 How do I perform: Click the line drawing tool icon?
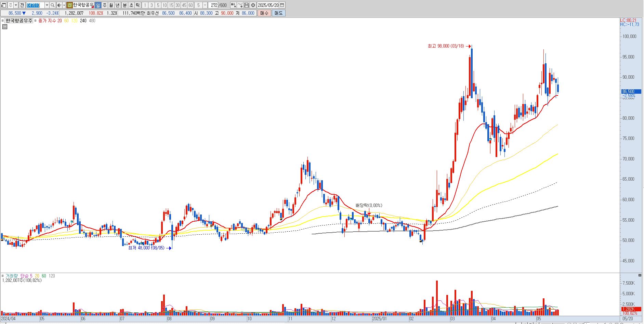point(240,5)
